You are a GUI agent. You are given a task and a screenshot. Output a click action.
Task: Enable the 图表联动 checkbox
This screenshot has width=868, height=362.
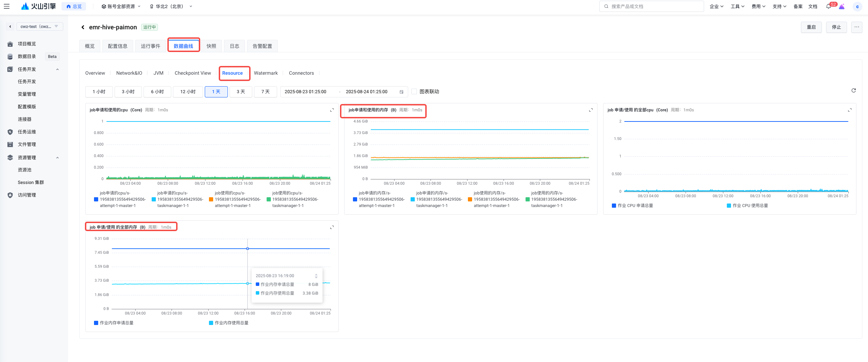414,91
